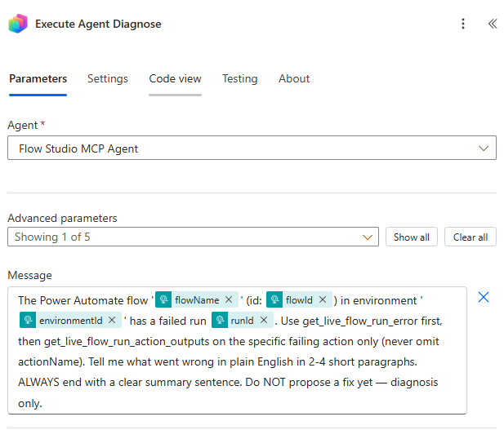Click the flowName token's teal icon
This screenshot has height=430, width=504.
click(163, 299)
